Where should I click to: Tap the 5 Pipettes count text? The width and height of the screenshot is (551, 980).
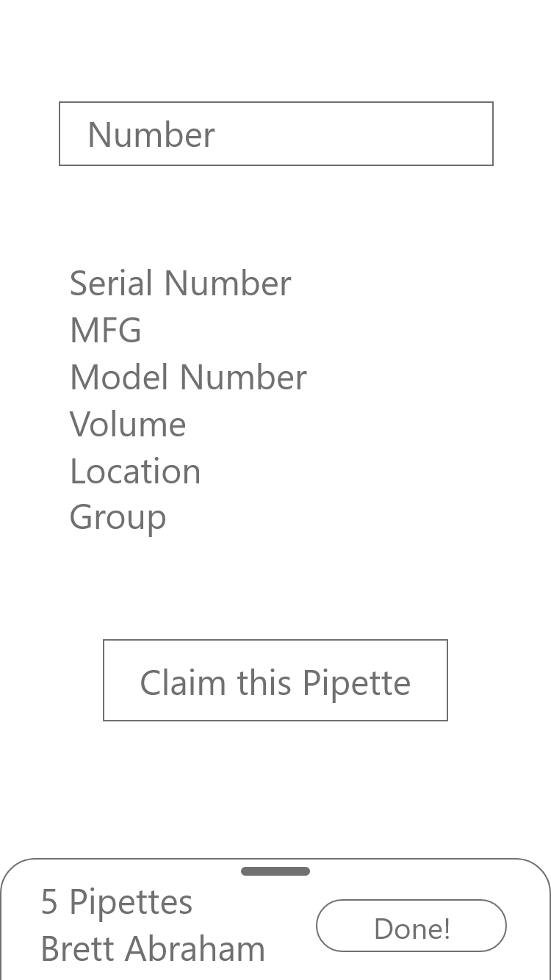point(117,902)
